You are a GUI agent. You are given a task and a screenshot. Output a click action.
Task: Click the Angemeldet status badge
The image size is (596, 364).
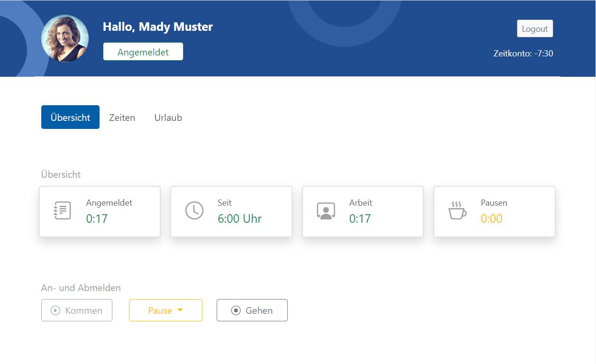point(143,52)
